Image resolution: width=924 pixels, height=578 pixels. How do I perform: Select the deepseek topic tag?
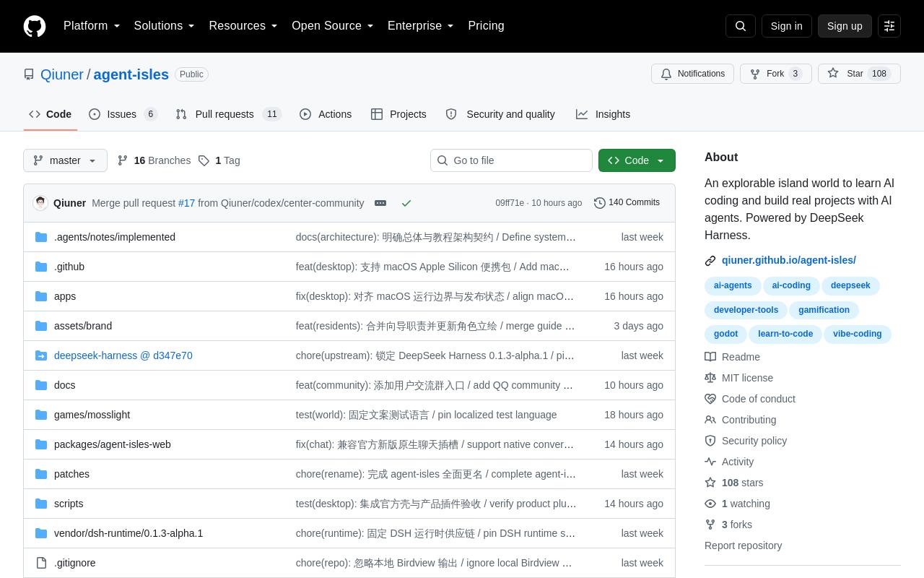[x=850, y=285]
